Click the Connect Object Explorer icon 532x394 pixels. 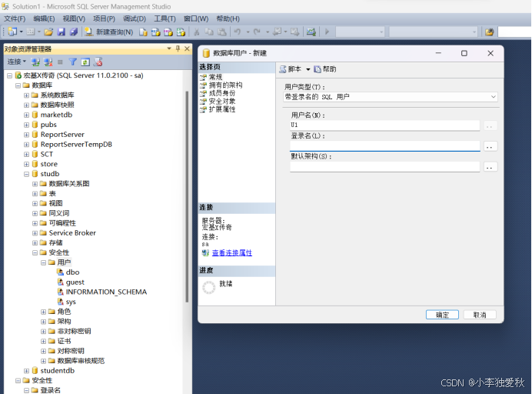pyautogui.click(x=35, y=62)
